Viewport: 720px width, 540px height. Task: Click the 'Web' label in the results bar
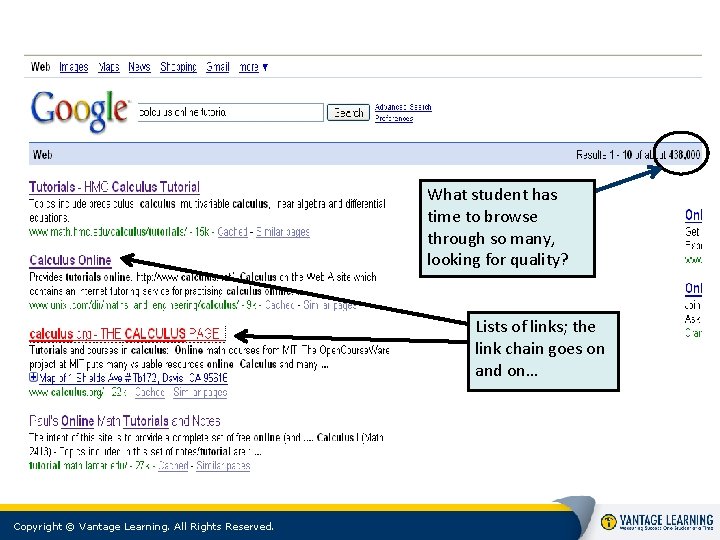tap(42, 155)
